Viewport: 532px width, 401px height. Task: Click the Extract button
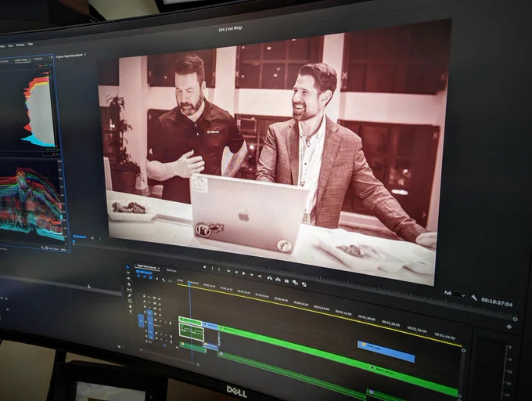[x=279, y=280]
